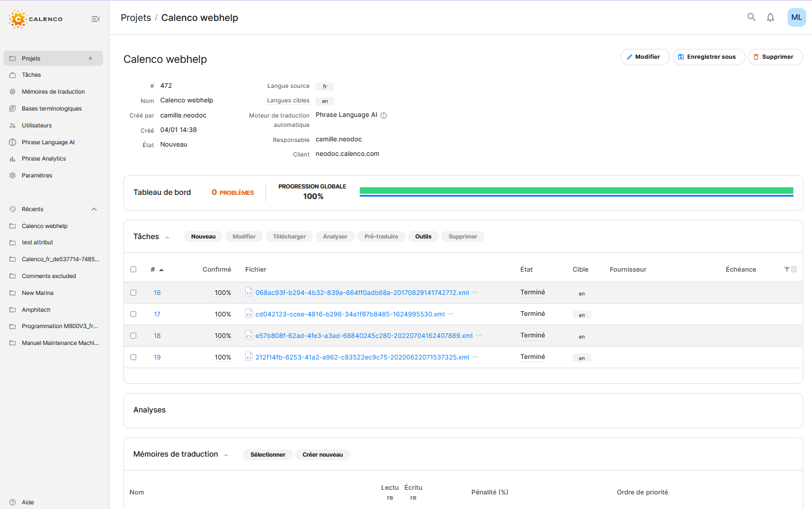Add new project with plus icon

pos(90,58)
